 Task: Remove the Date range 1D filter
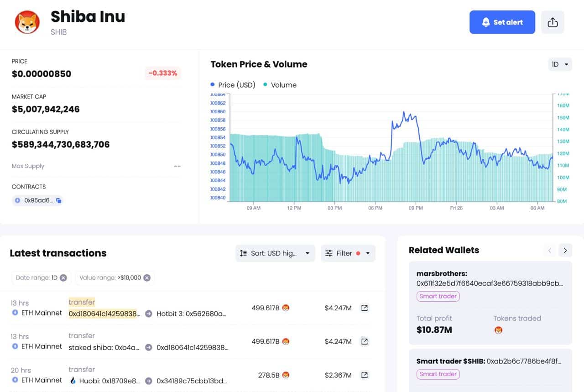coord(63,277)
